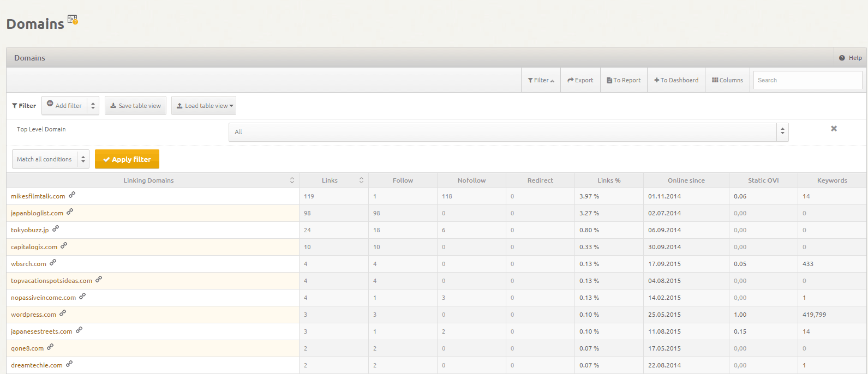Image resolution: width=868 pixels, height=374 pixels.
Task: Open the external link icon for tokyobuzz.jp
Action: 56,228
